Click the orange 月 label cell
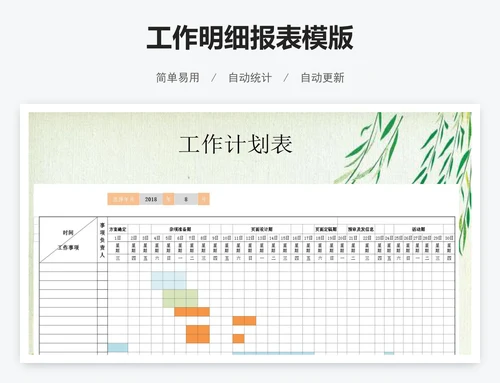 pyautogui.click(x=203, y=199)
